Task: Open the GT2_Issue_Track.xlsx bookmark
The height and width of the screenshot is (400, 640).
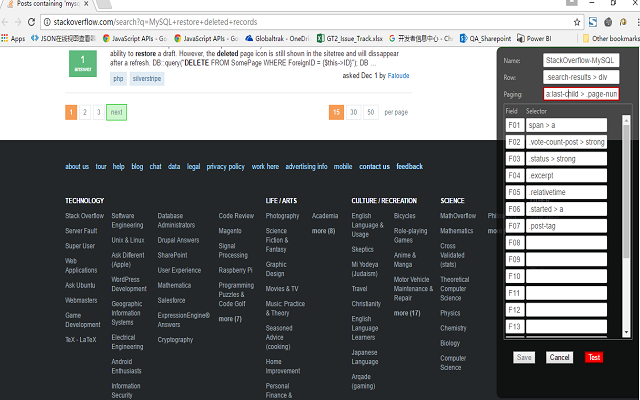Action: point(350,38)
